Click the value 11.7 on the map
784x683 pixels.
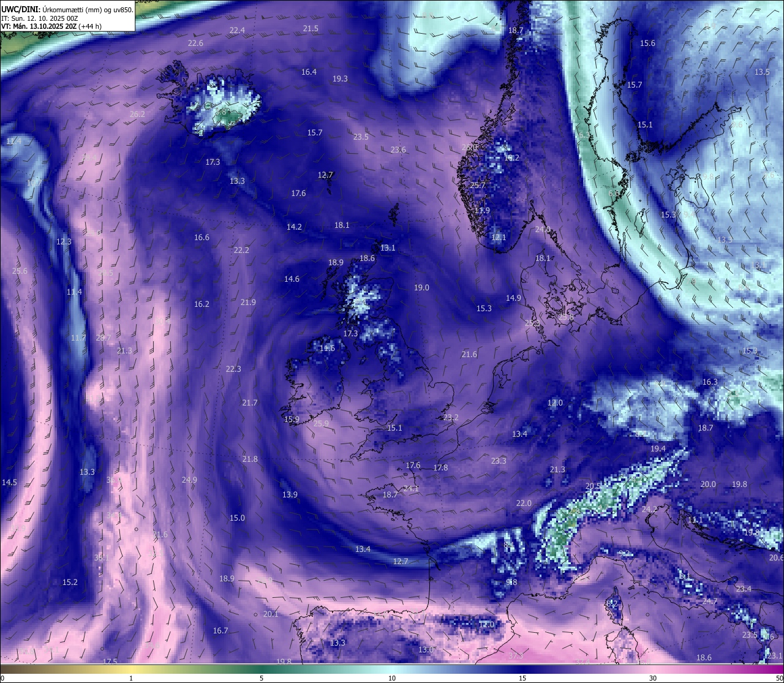(78, 338)
